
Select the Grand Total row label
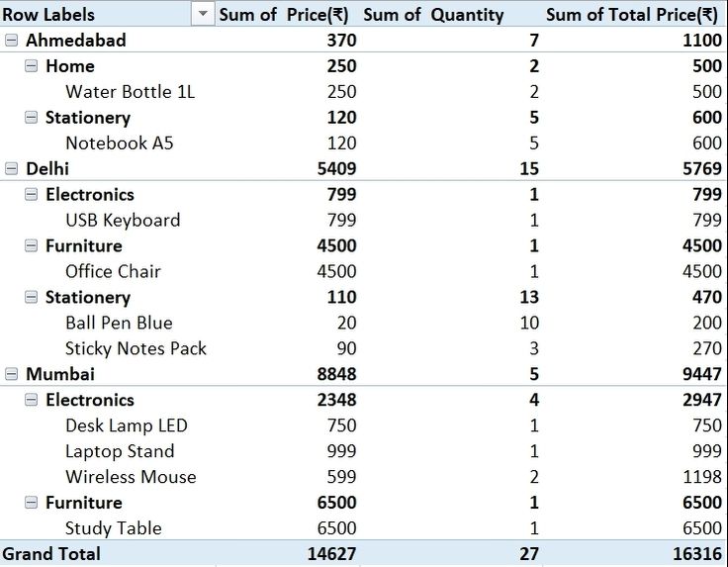click(51, 554)
